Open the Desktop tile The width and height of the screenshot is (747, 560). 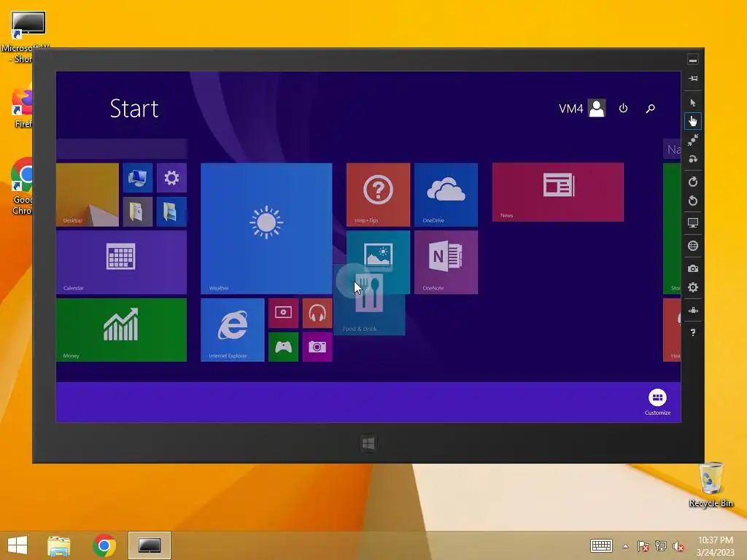point(88,195)
